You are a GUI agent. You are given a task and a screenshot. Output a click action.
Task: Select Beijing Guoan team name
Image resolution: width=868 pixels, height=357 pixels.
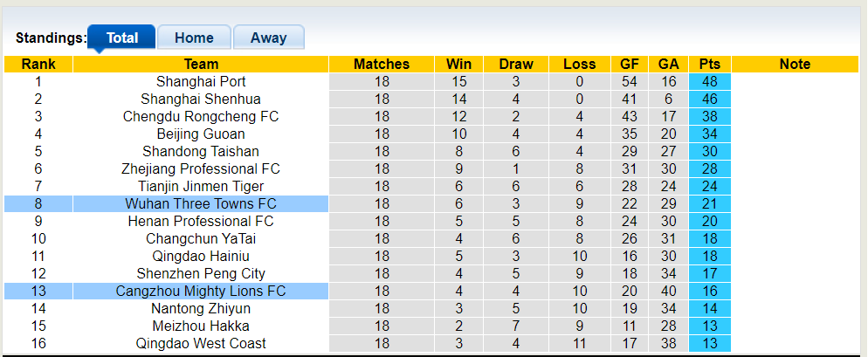tap(201, 134)
